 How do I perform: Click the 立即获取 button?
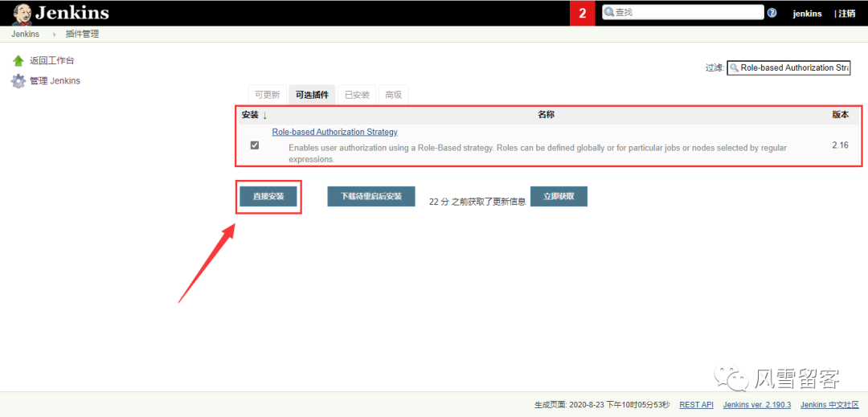point(559,196)
